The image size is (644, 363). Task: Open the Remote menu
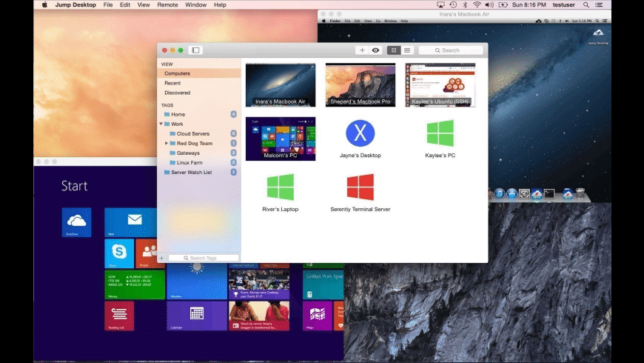[x=167, y=4]
